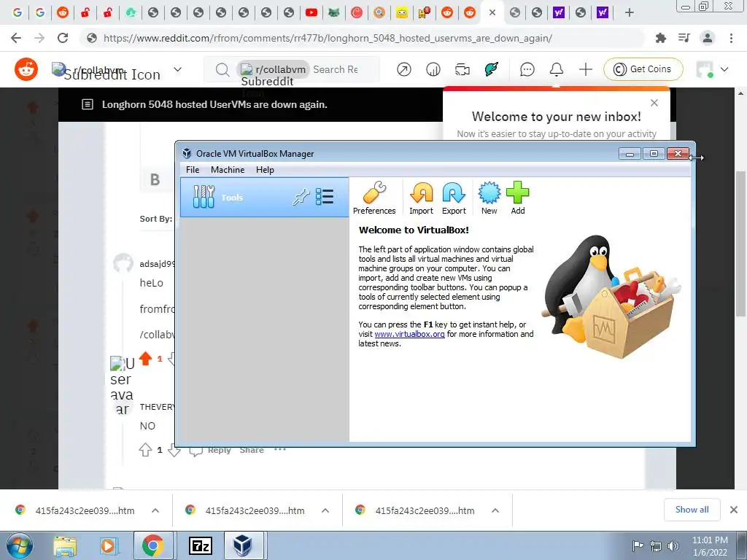Click the Import appliance icon
Viewport: 747px width, 560px height.
point(421,198)
